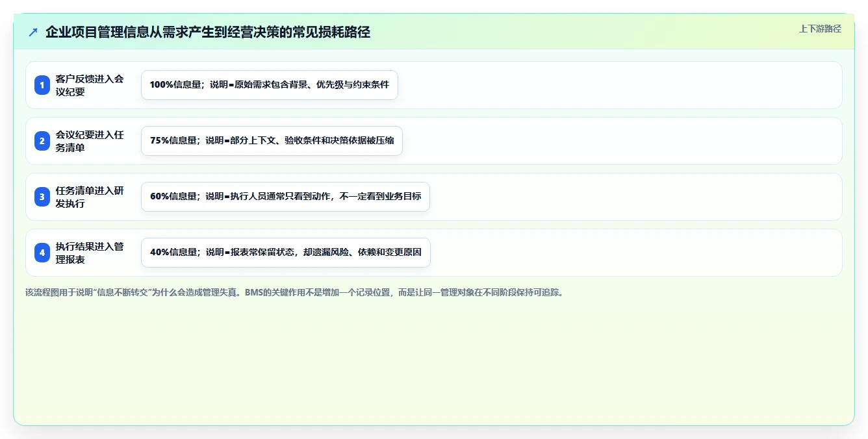
Task: Click the footnote starting with 该流程图用于说明
Action: pos(294,292)
